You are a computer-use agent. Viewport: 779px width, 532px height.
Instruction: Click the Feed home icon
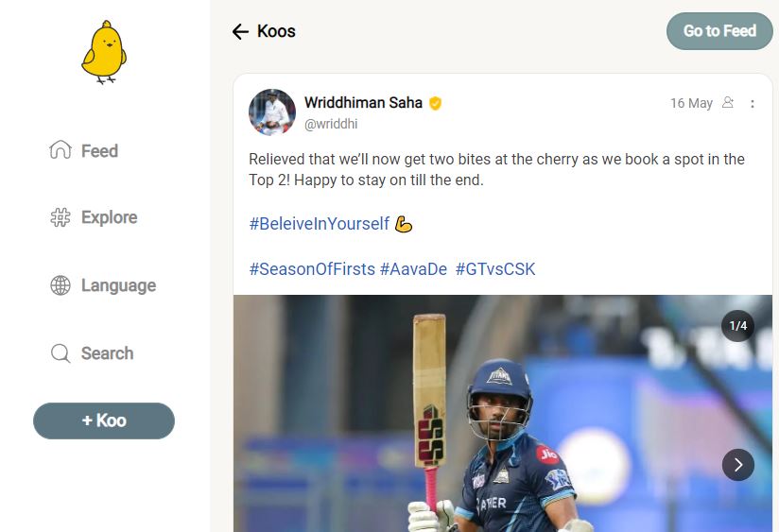coord(61,150)
